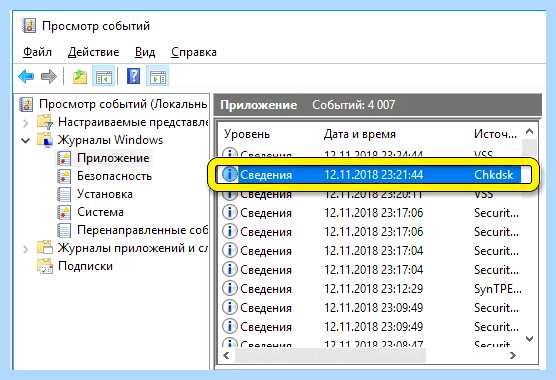The height and width of the screenshot is (380, 556).
Task: Collapse the Журналы Windows node
Action: click(x=26, y=140)
